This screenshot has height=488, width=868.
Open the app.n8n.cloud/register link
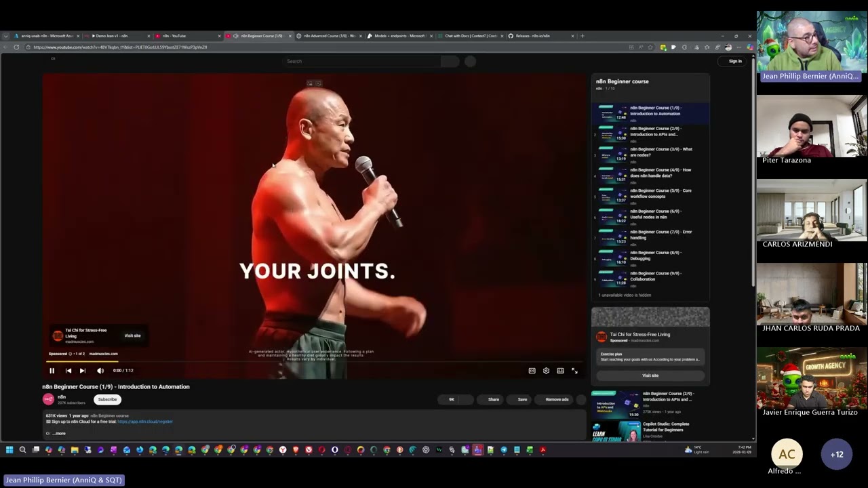pos(145,422)
